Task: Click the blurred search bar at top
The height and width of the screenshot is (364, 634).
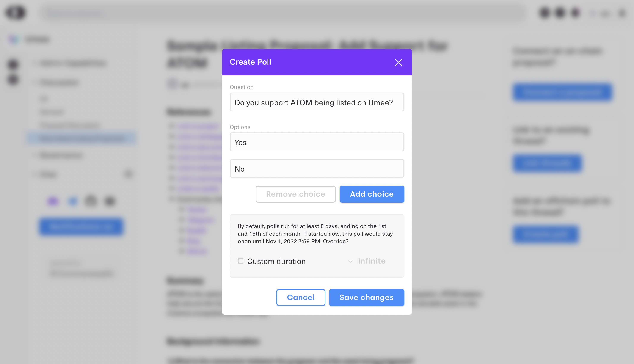Action: click(282, 13)
